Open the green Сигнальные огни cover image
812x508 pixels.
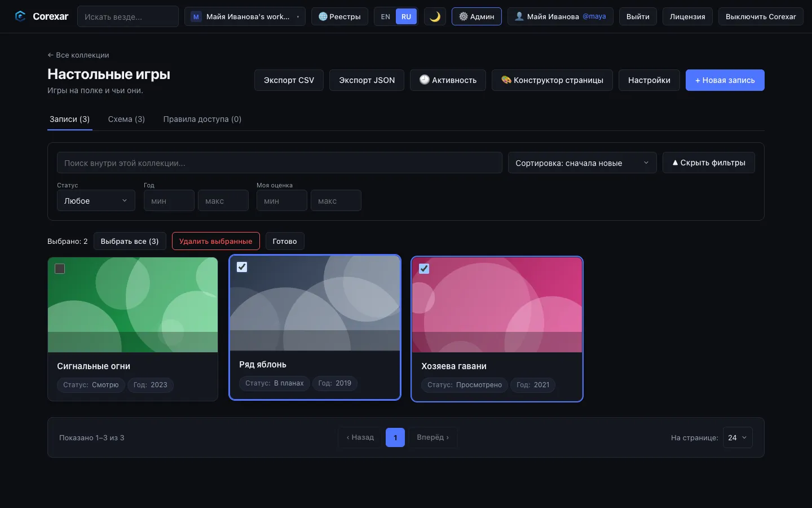(x=133, y=305)
